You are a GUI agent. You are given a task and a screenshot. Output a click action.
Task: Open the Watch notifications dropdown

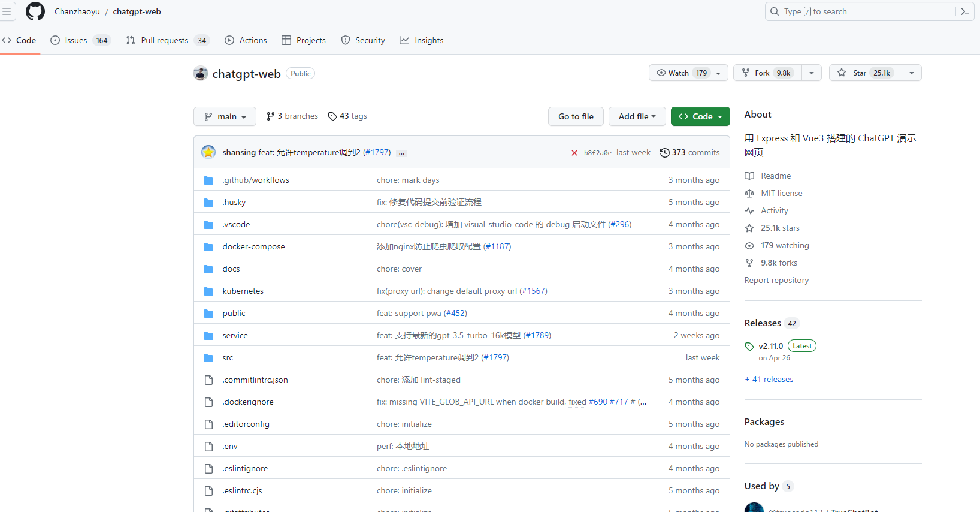click(688, 73)
